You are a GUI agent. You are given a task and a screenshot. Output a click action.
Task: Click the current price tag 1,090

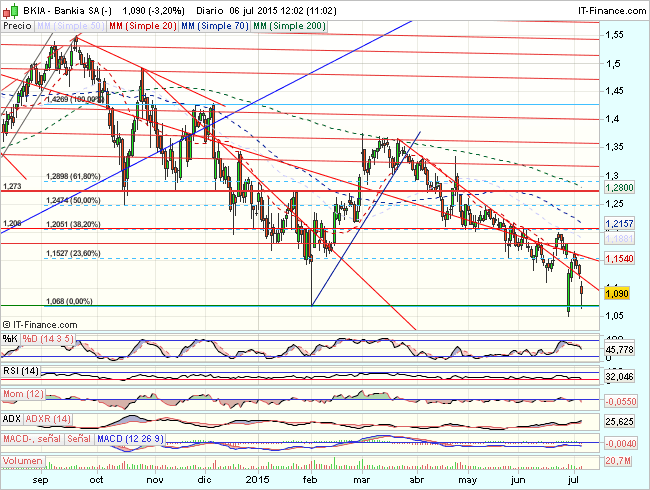(x=617, y=294)
